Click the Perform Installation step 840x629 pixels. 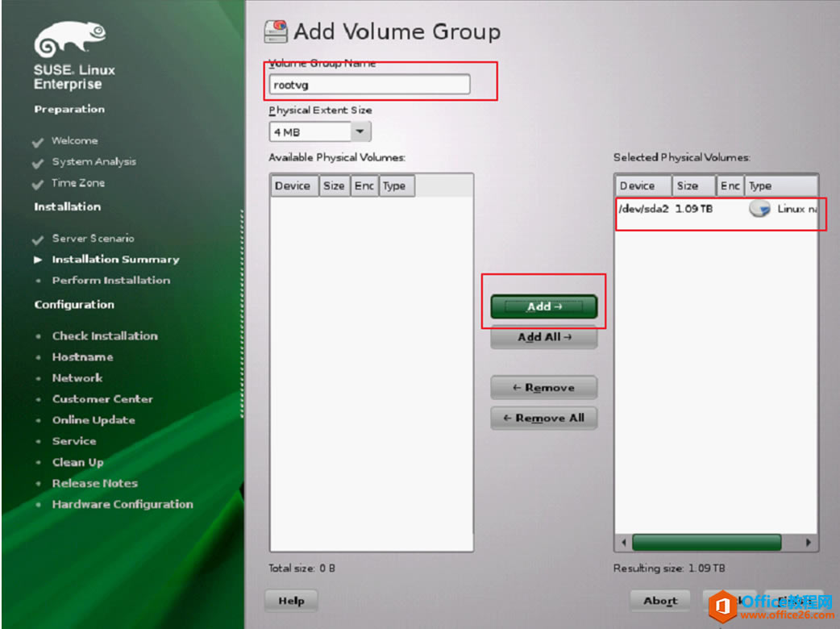tap(111, 280)
